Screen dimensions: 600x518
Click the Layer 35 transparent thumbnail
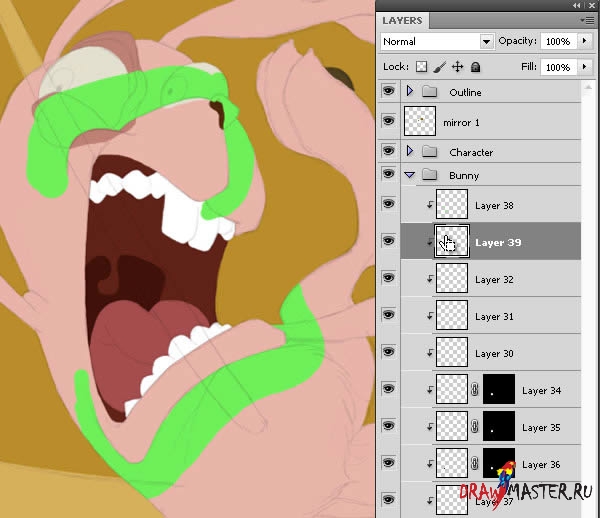click(452, 426)
